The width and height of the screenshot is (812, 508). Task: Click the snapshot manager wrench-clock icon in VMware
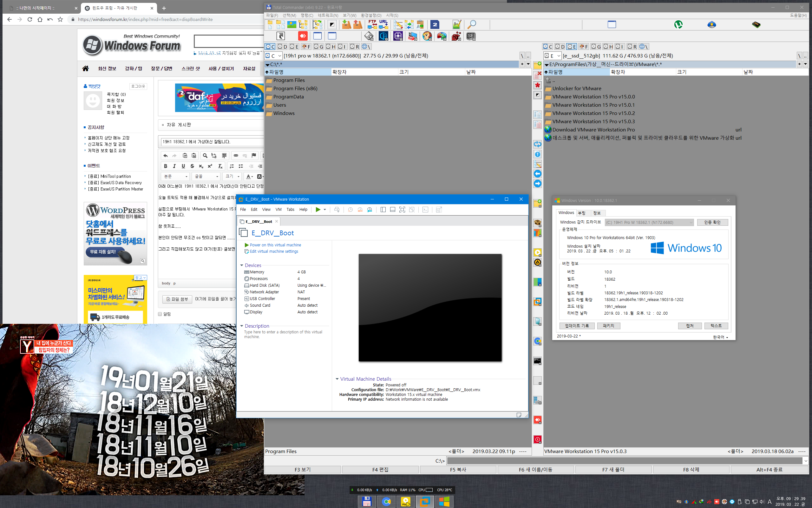370,210
